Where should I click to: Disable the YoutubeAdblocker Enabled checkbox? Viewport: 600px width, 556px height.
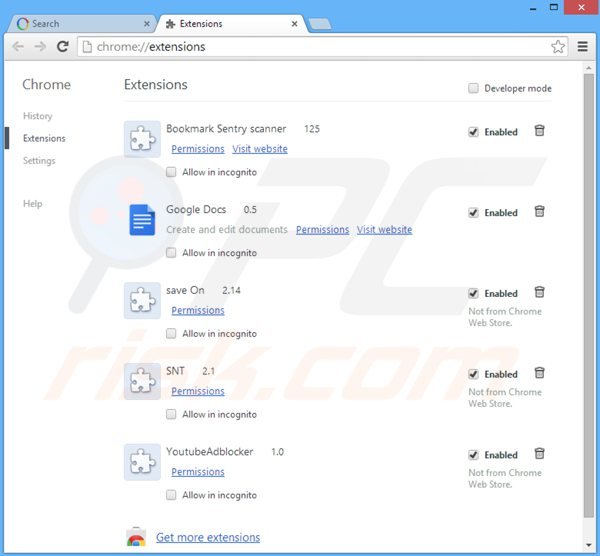tap(473, 455)
